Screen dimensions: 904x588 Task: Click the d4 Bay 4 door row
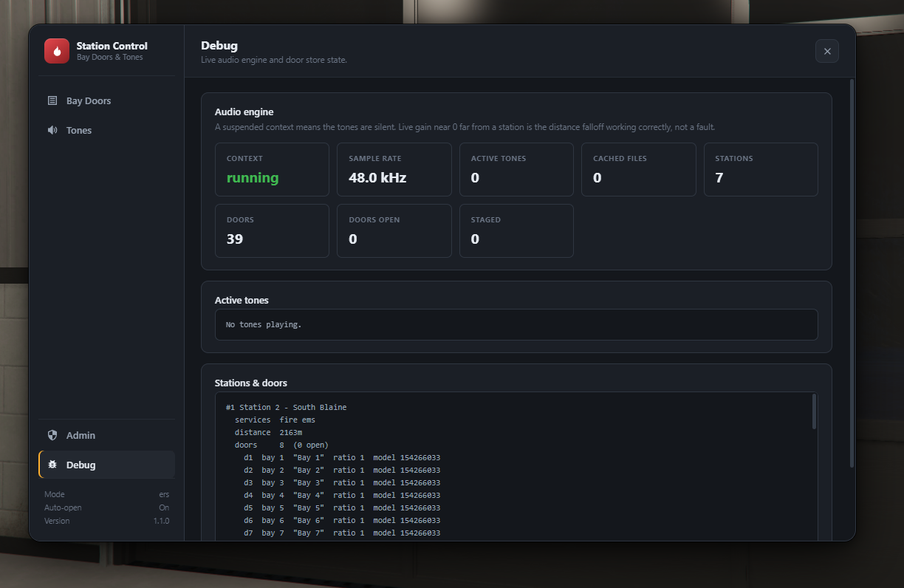click(x=342, y=495)
